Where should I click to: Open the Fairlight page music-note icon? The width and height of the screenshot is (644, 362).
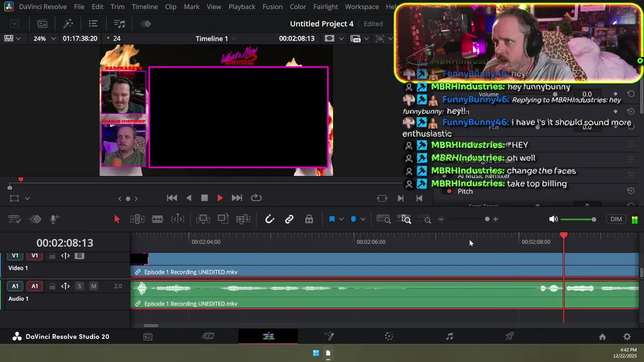[x=449, y=336]
